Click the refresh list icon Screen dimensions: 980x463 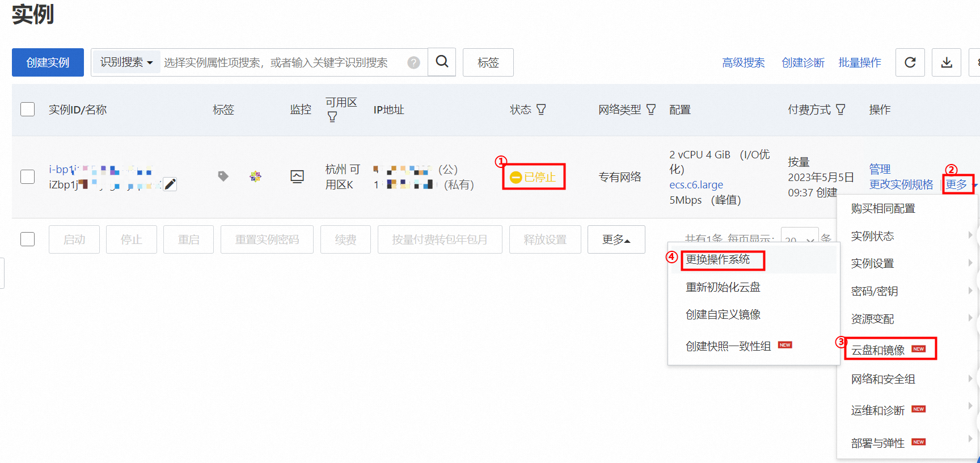[x=910, y=62]
